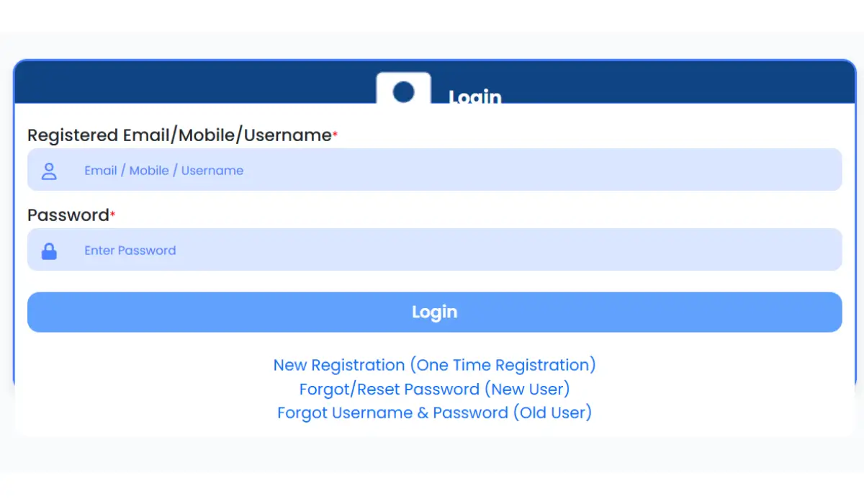Open Forgot/Reset Password (New User) link
Viewport: 864px width, 504px height.
pos(434,390)
